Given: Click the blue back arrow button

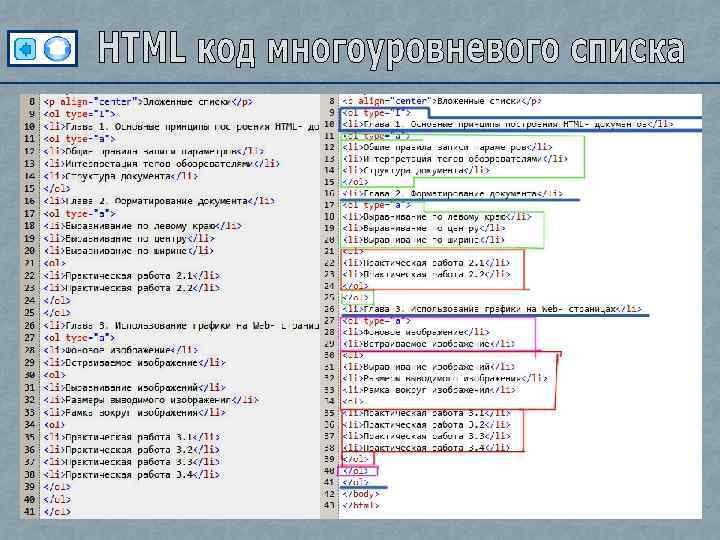Looking at the screenshot, I should point(25,48).
